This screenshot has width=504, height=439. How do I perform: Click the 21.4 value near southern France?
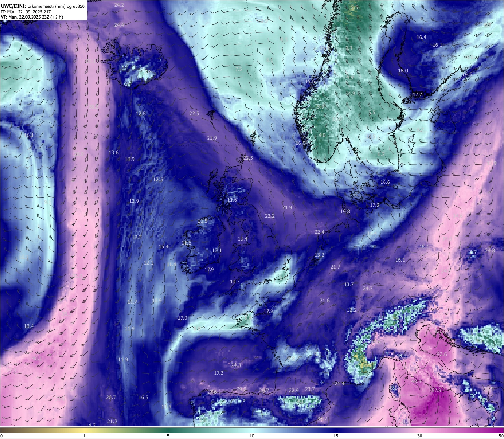[339, 383]
